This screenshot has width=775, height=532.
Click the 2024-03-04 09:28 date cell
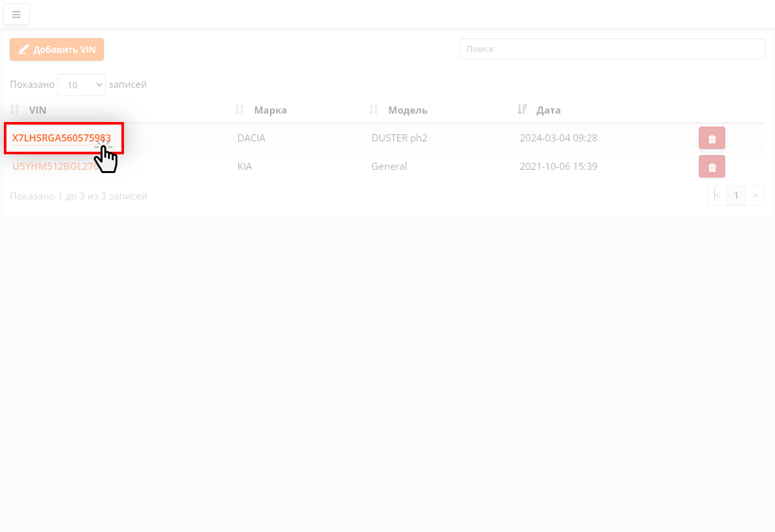click(x=558, y=138)
